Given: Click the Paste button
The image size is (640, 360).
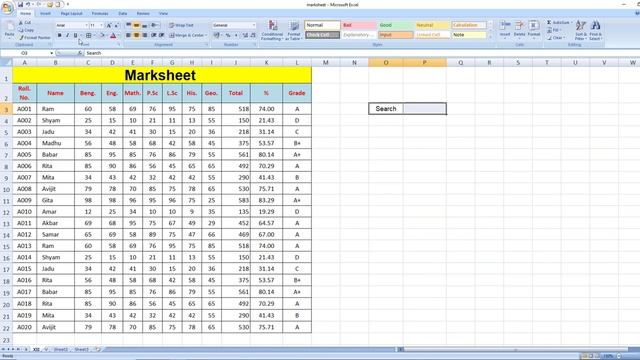Looking at the screenshot, I should pos(9,30).
